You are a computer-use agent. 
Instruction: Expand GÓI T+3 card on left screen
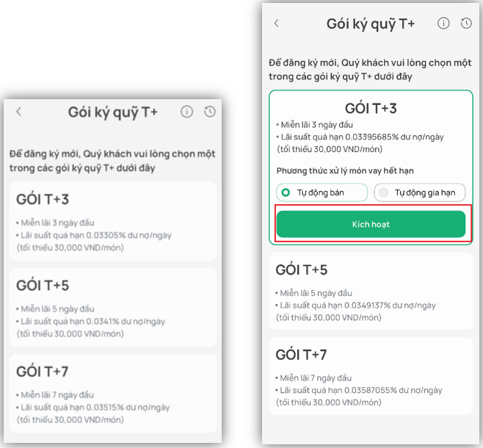tap(113, 221)
